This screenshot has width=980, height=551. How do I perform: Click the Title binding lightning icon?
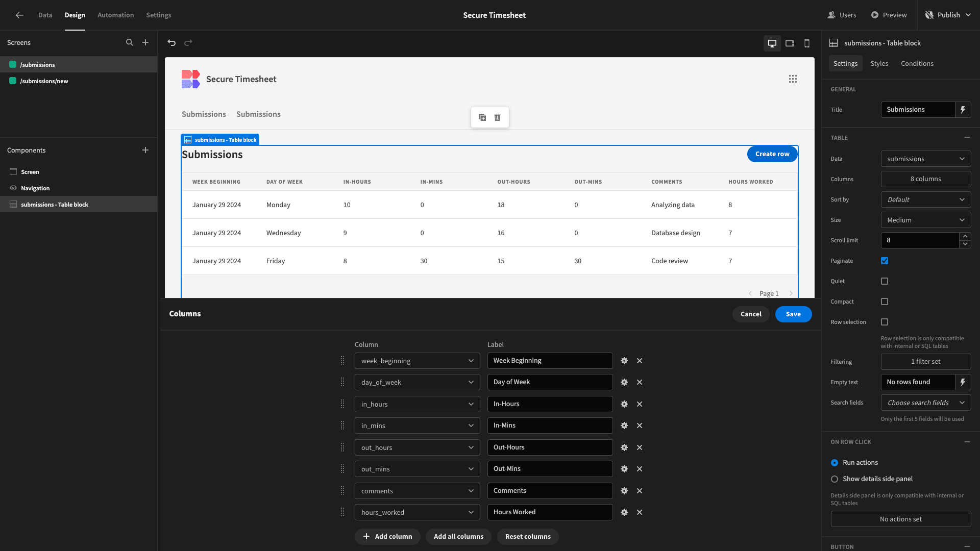[963, 110]
